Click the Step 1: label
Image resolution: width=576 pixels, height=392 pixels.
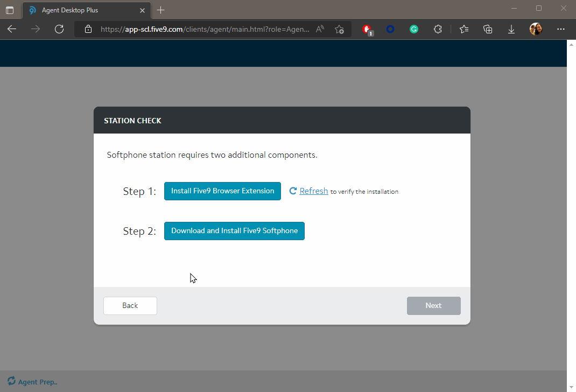coord(139,191)
